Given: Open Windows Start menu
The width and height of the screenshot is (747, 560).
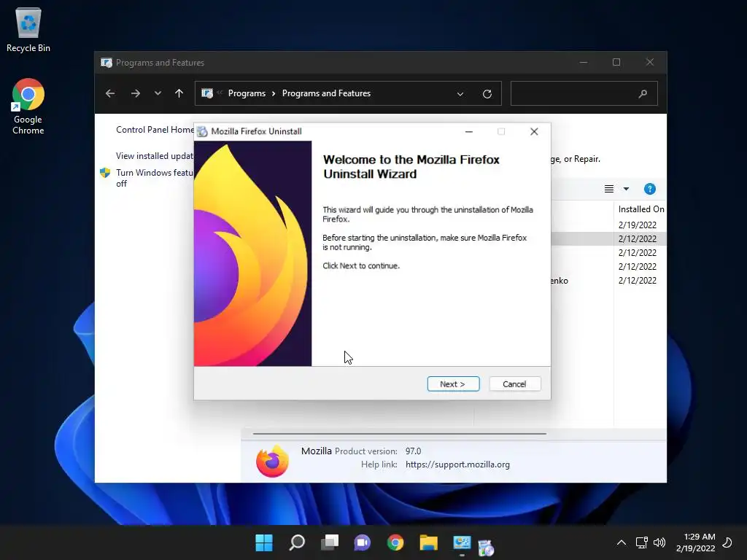Looking at the screenshot, I should click(264, 542).
